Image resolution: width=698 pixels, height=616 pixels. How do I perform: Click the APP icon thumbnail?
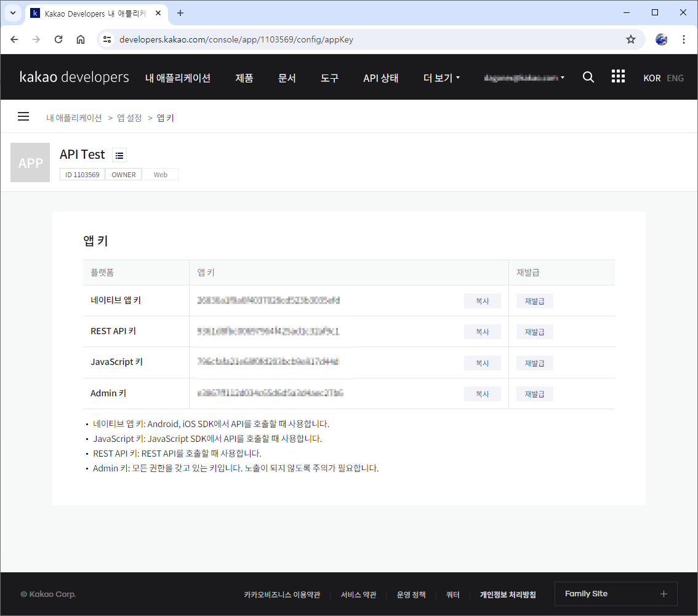pos(30,162)
